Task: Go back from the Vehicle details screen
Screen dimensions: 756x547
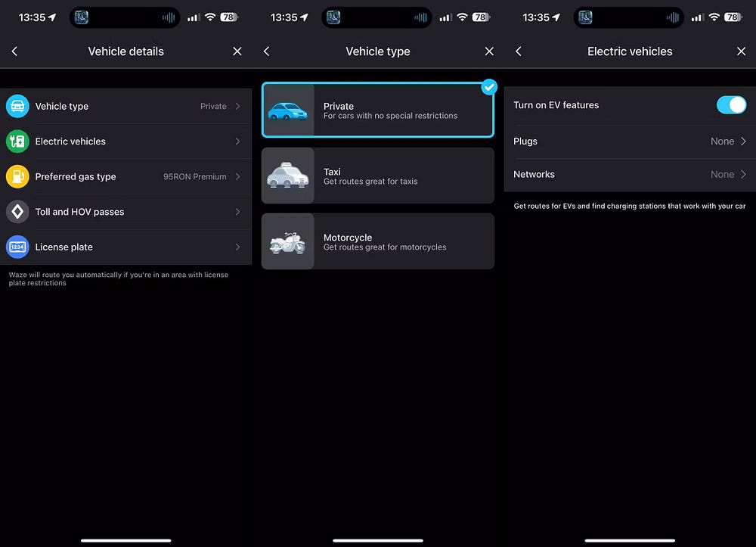Action: (x=14, y=51)
